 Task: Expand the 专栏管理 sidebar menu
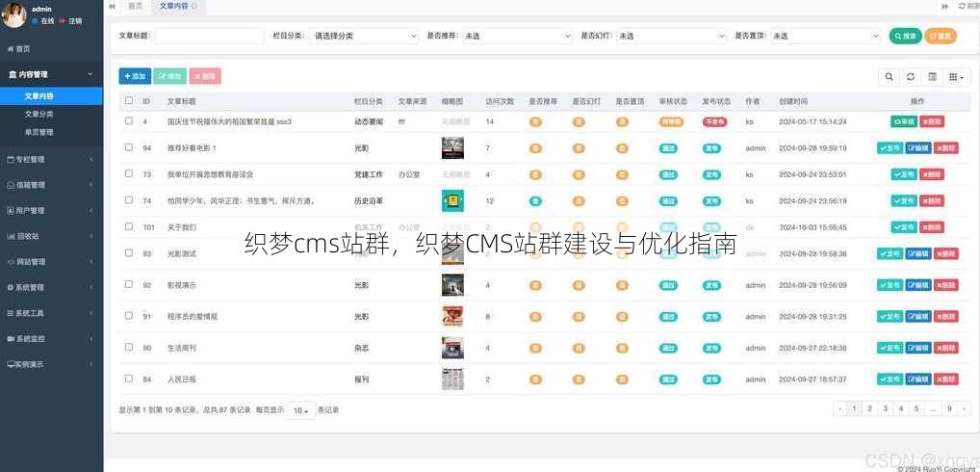(51, 159)
